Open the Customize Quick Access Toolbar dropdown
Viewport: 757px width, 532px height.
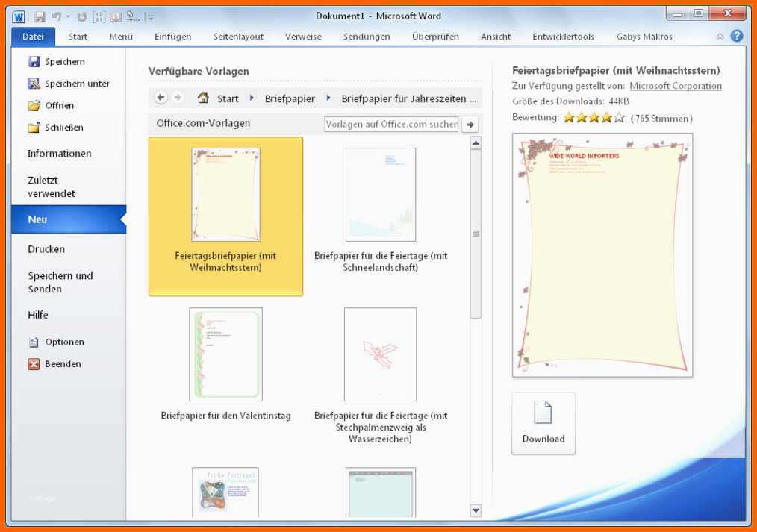[151, 17]
